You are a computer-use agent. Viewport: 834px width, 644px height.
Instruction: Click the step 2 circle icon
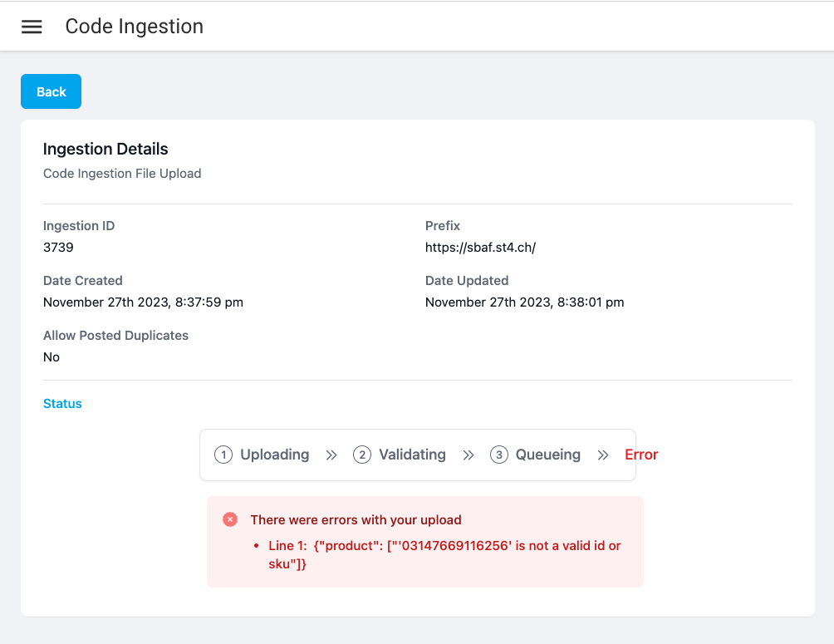(x=361, y=455)
